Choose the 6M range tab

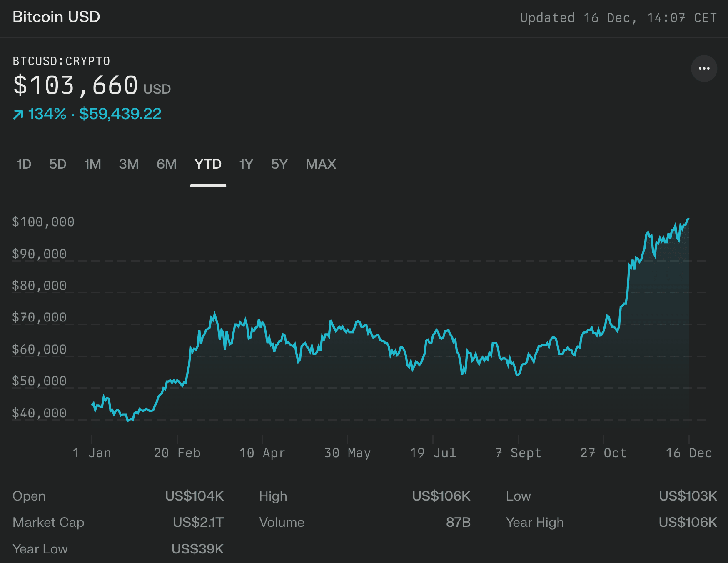click(x=167, y=164)
